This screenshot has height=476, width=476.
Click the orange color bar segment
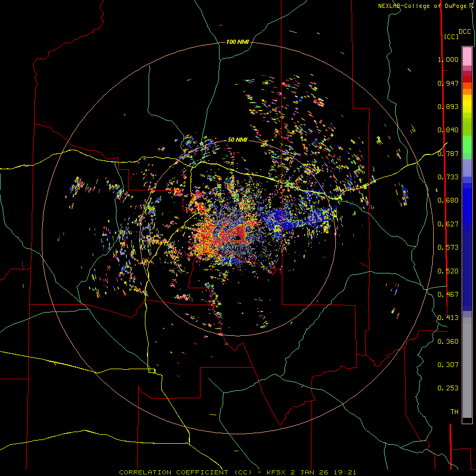tap(467, 89)
